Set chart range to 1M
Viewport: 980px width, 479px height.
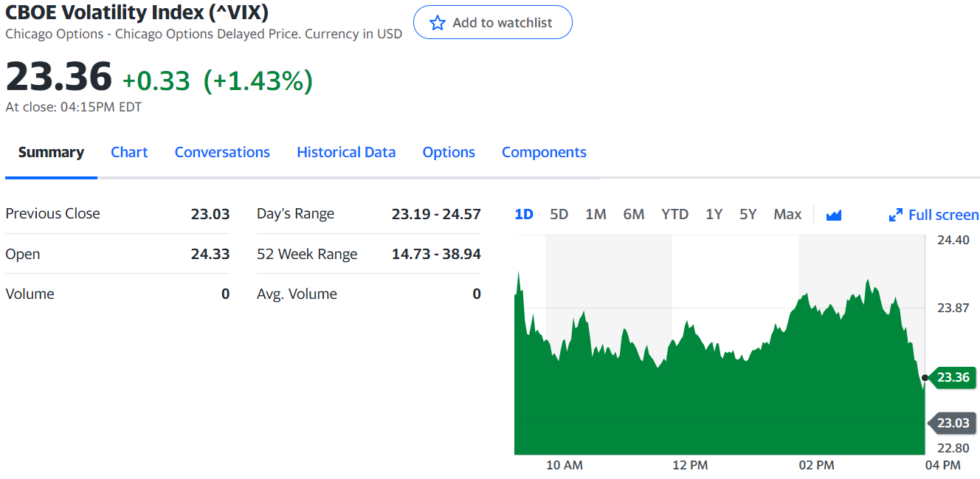596,214
